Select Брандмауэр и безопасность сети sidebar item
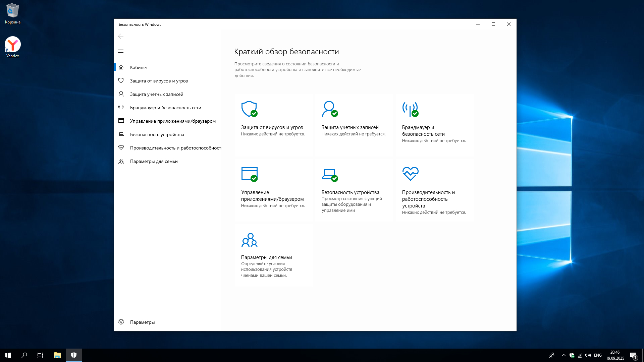 pos(165,108)
